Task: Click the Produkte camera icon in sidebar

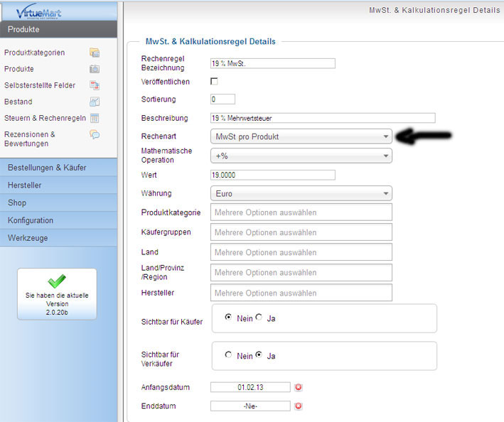Action: click(94, 69)
